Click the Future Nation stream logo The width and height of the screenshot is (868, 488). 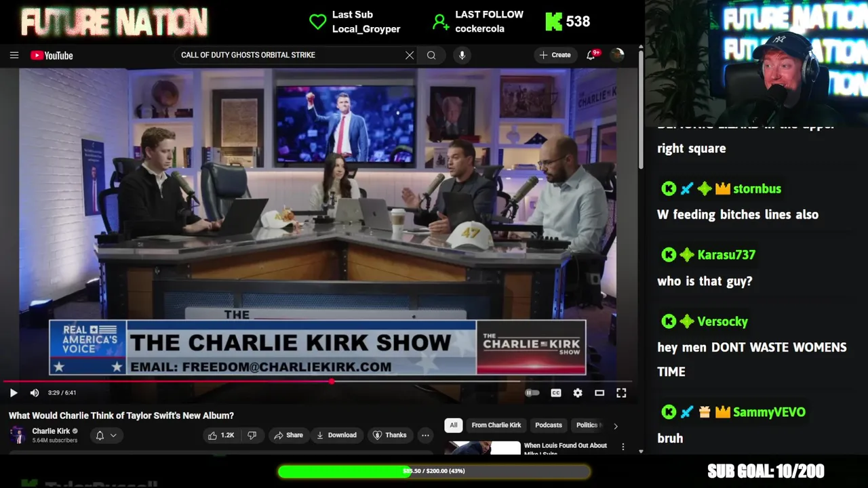coord(114,22)
